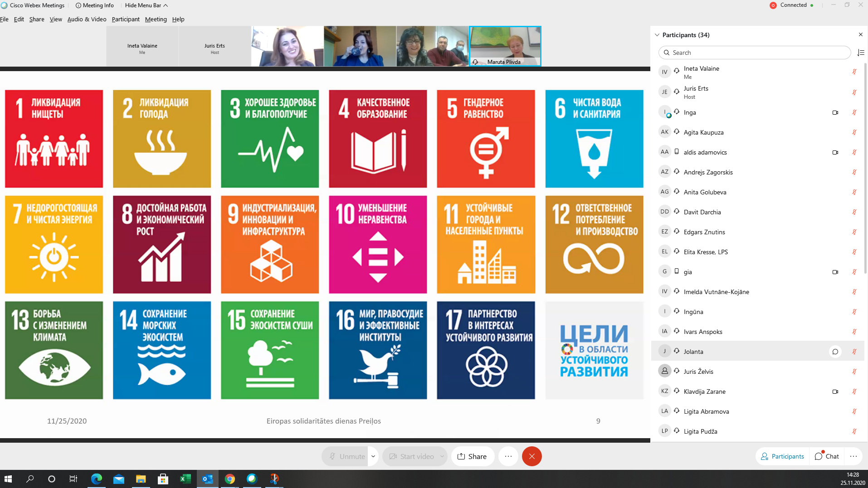Click the Share button
868x488 pixels.
(472, 456)
